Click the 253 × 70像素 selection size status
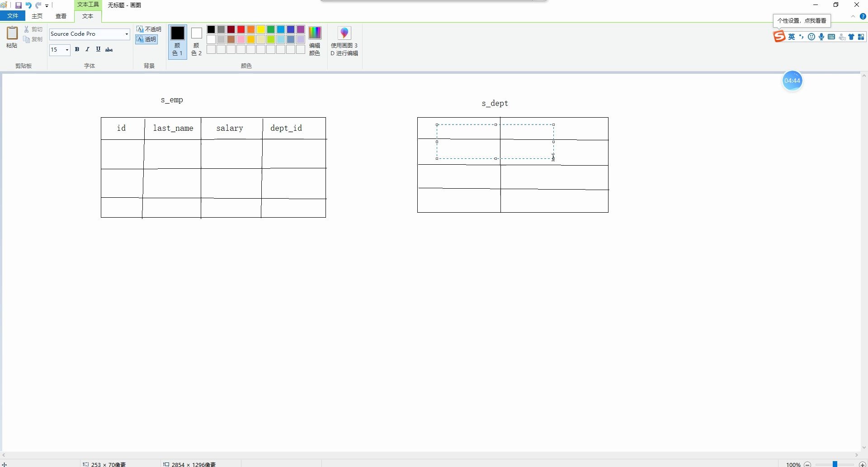Viewport: 868px width, 467px height. click(x=104, y=464)
